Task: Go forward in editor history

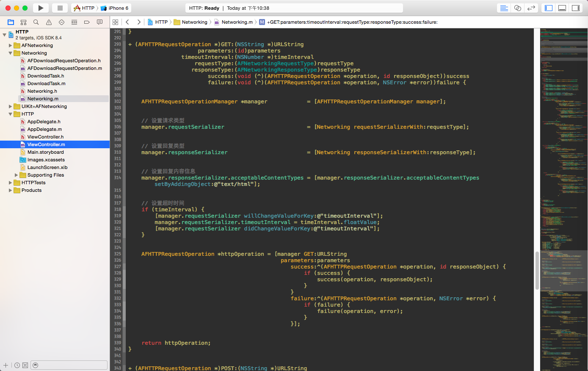Action: (x=139, y=22)
